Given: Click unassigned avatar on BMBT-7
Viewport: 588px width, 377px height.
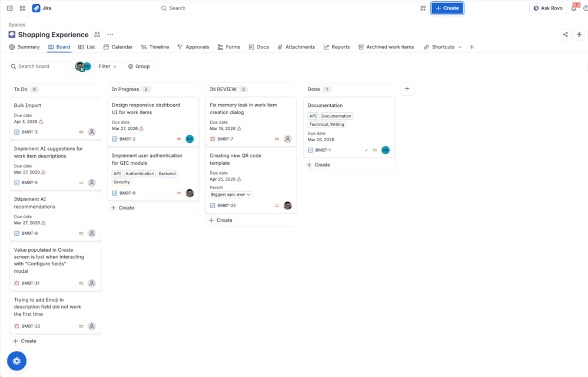Looking at the screenshot, I should coord(288,139).
